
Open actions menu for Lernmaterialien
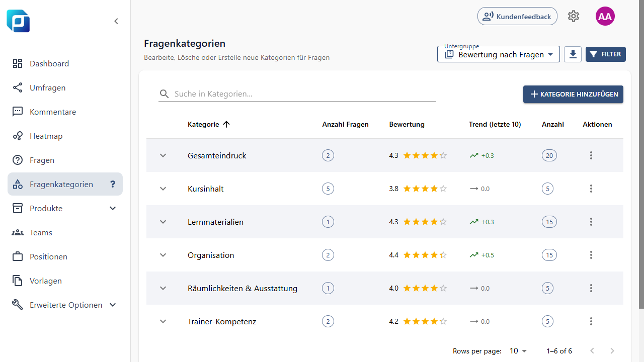(x=591, y=222)
